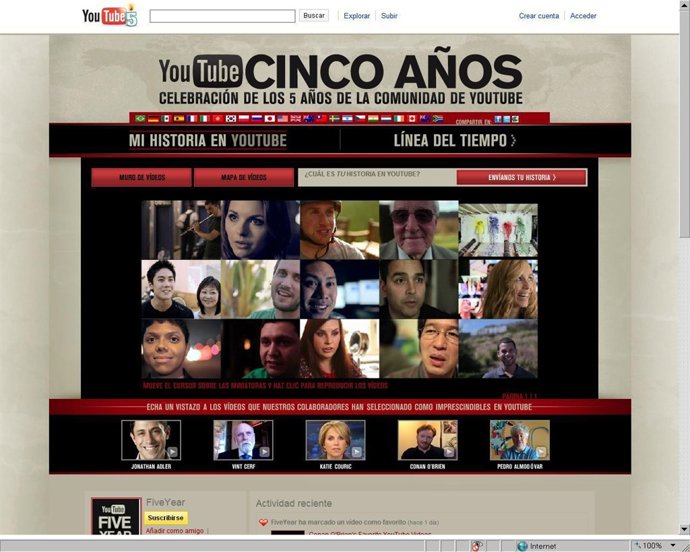Select the Canada flag icon

412,118
